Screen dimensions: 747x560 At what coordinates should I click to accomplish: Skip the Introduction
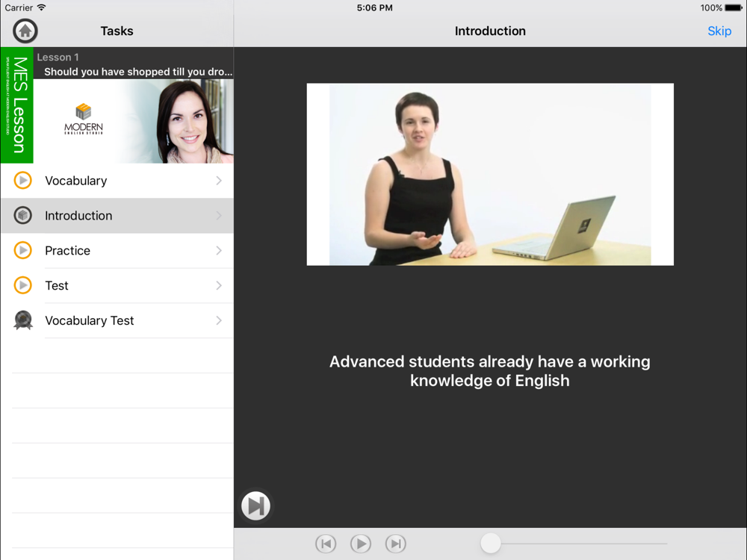point(719,31)
